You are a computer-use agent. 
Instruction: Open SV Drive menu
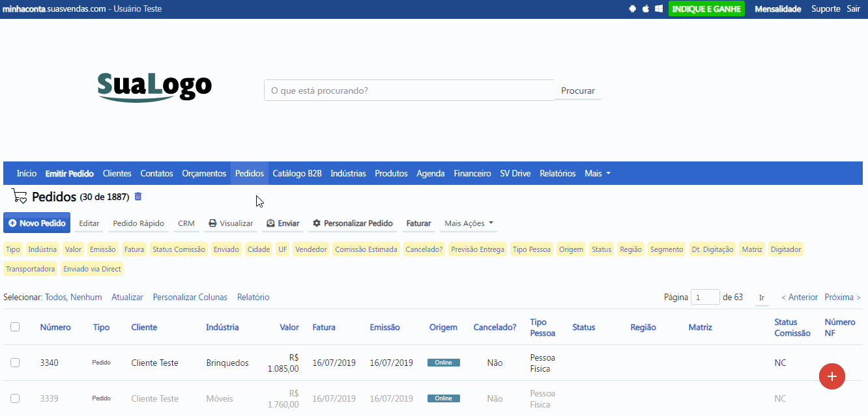coord(515,173)
